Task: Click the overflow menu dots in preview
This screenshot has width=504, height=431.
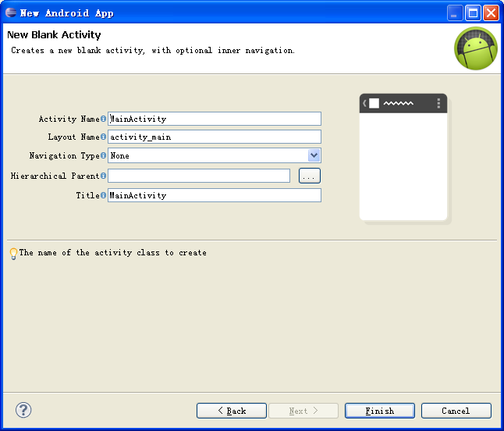Action: click(x=438, y=103)
